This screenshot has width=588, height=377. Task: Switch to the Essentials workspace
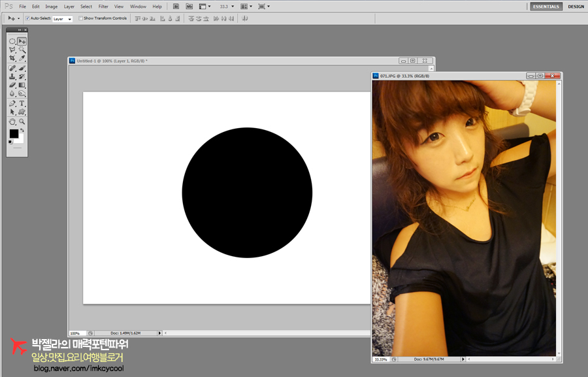[x=545, y=7]
